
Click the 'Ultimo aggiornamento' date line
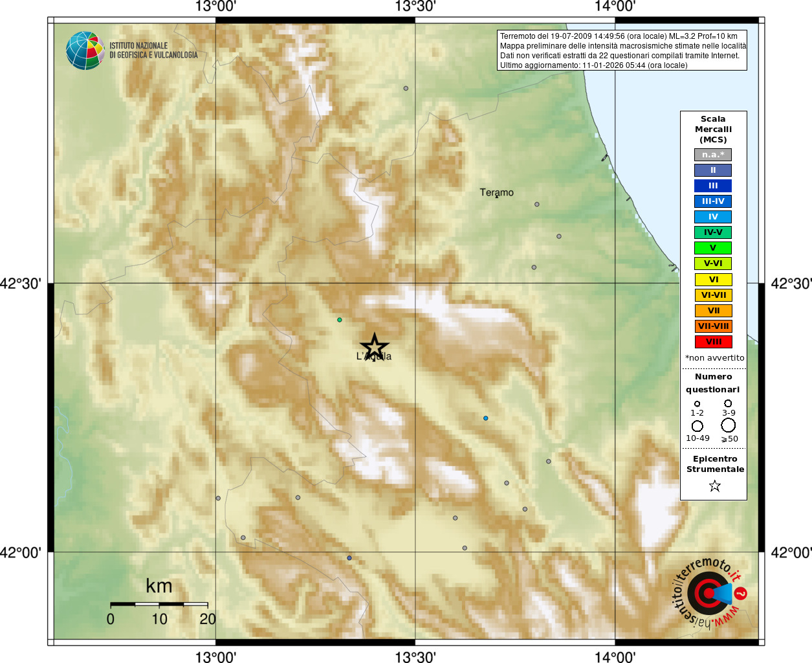coord(593,65)
